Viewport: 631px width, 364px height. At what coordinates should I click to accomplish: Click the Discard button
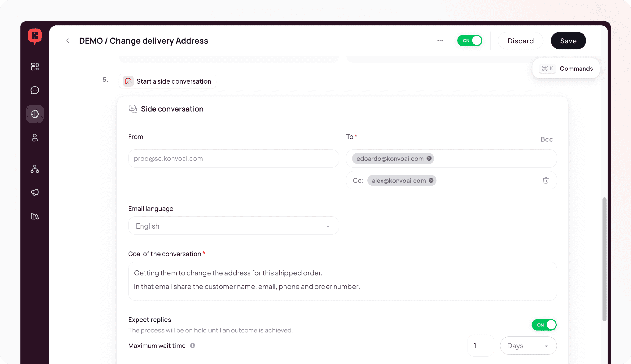click(x=520, y=41)
